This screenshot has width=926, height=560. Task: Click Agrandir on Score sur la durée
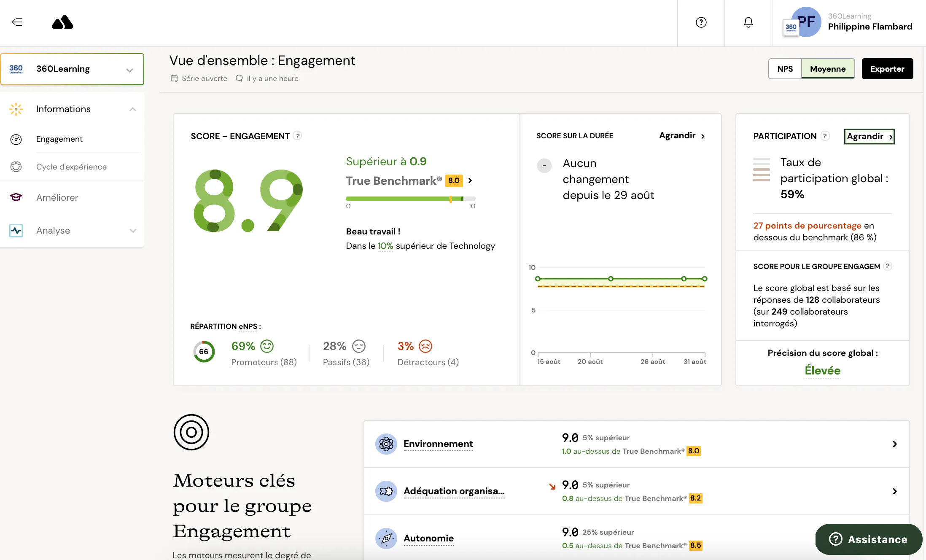coord(682,136)
